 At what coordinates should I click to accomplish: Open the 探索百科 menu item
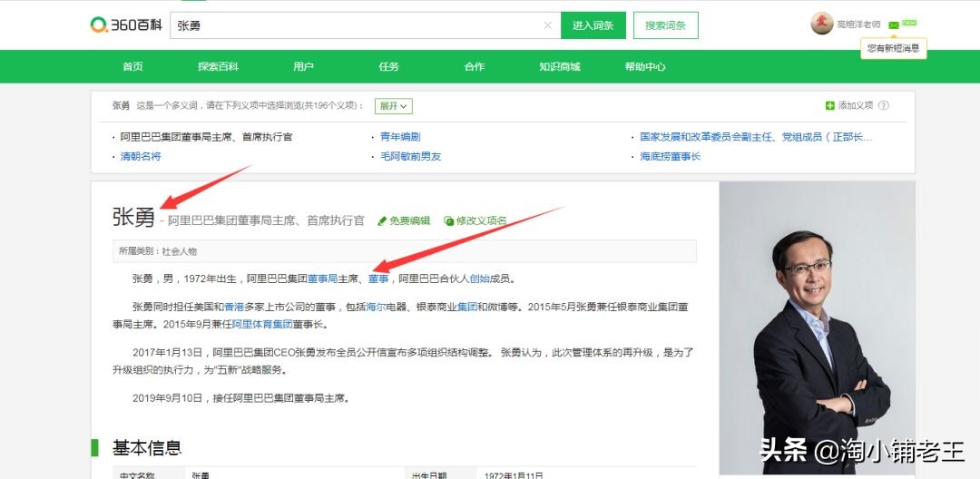pyautogui.click(x=218, y=66)
